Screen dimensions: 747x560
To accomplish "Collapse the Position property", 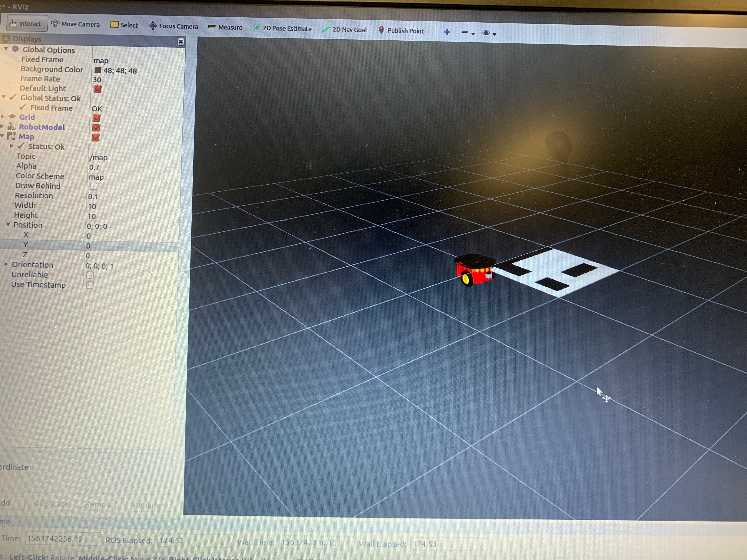I will click(8, 224).
